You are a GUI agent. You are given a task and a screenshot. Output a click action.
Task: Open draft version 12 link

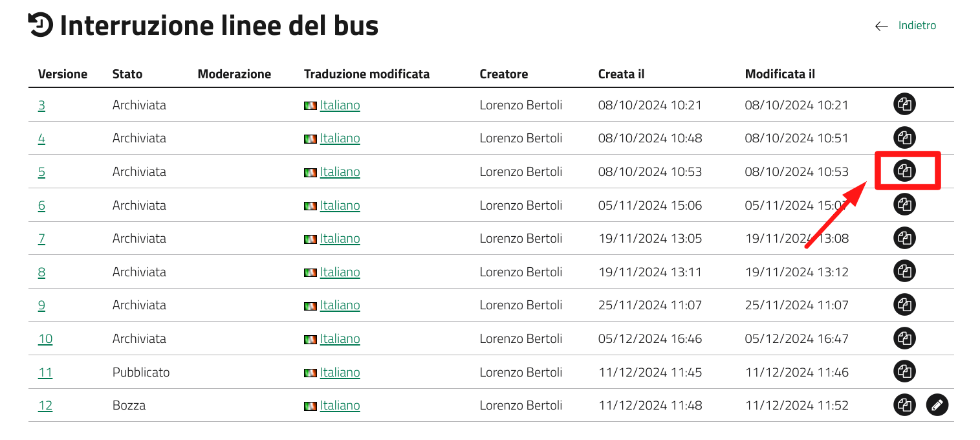[45, 406]
